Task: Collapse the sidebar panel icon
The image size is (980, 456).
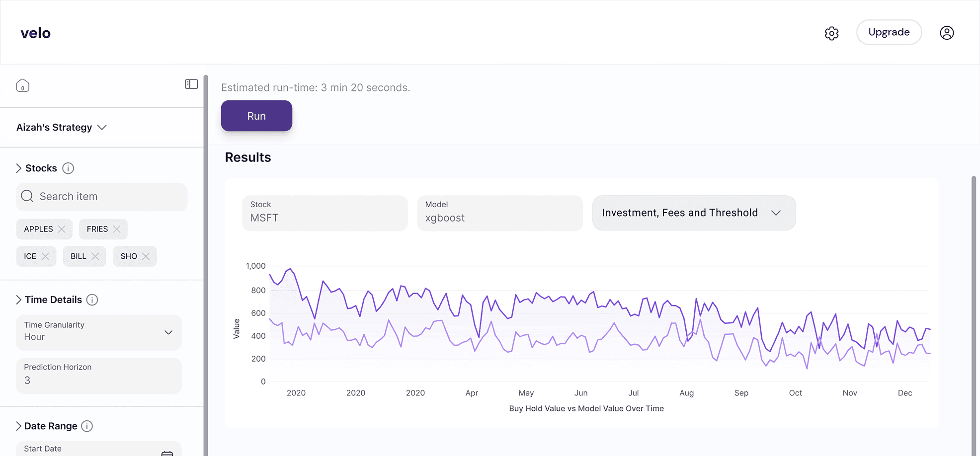Action: tap(191, 84)
